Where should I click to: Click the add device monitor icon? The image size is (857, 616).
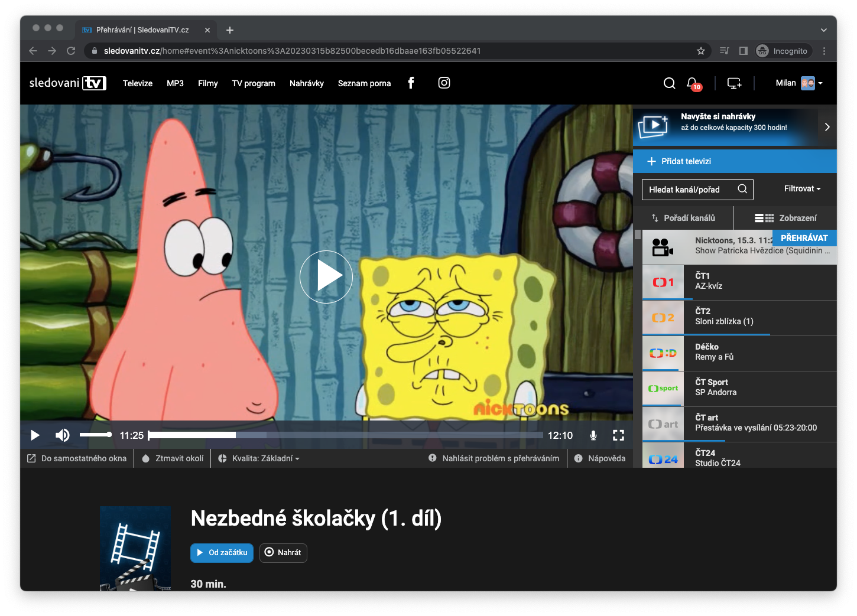coord(734,83)
